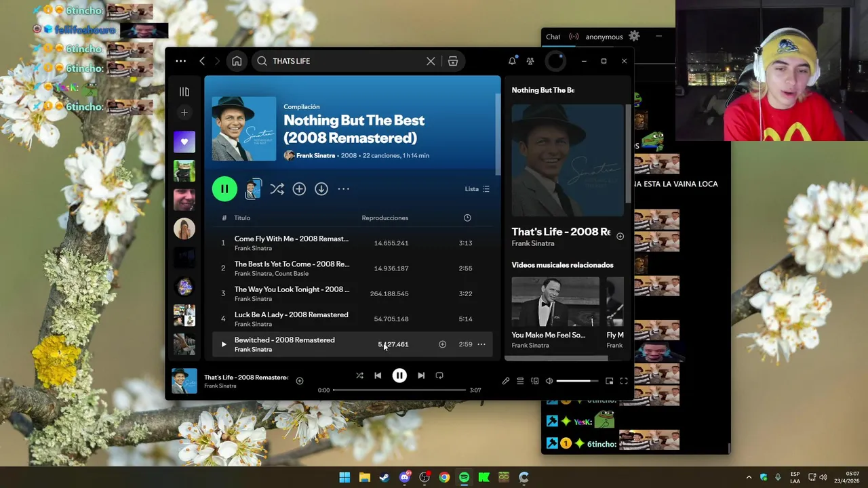Open Windows Start menu

click(x=344, y=477)
